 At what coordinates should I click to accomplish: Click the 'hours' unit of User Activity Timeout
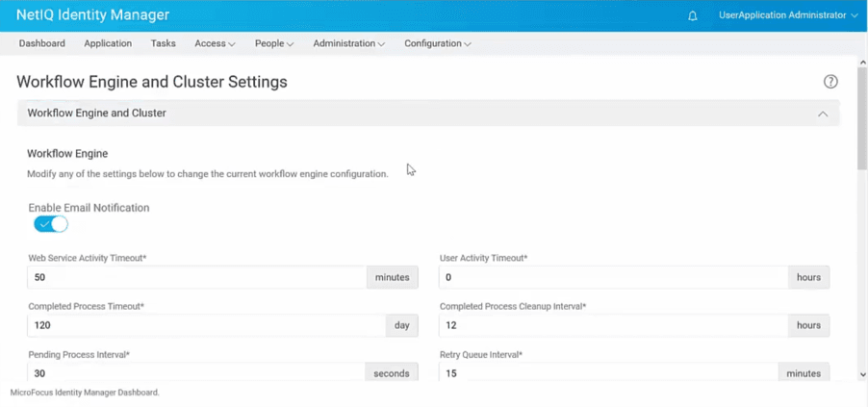tap(808, 277)
